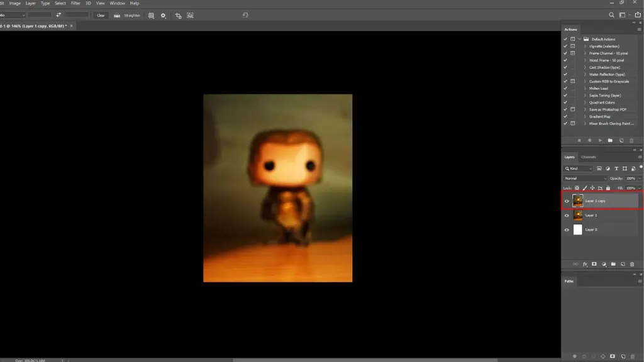The image size is (644, 362).
Task: Add layer mask icon
Action: pyautogui.click(x=594, y=265)
